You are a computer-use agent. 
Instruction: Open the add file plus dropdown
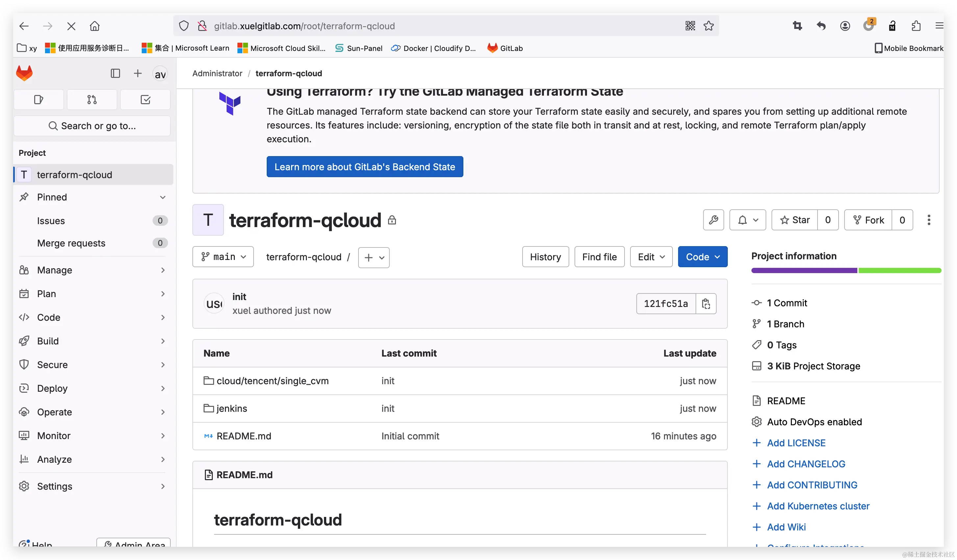(x=374, y=258)
